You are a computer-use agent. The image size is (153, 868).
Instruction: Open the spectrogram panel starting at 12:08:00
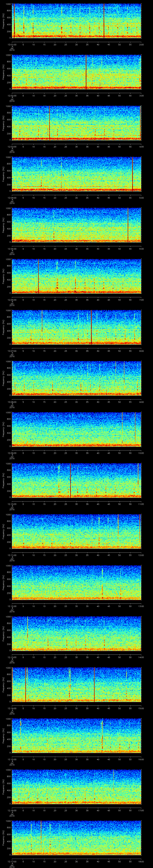[x=77, y=378]
